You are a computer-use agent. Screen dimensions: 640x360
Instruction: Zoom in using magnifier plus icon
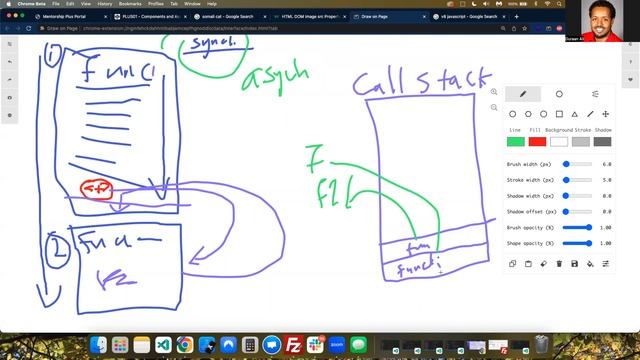tap(494, 92)
